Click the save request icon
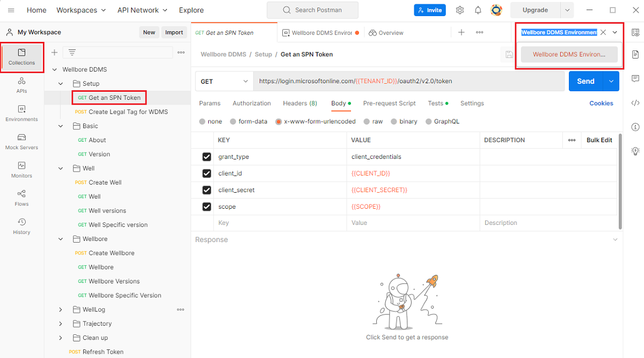This screenshot has width=644, height=358. (509, 54)
